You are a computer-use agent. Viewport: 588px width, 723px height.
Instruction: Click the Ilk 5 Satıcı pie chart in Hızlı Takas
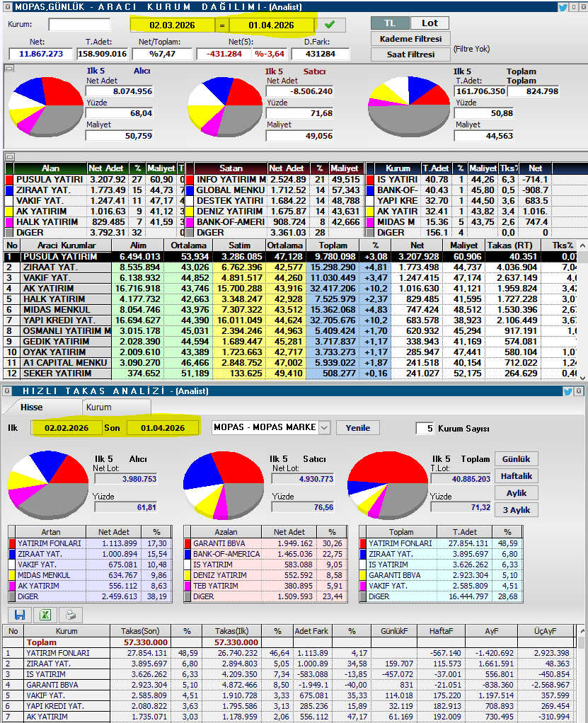pos(224,485)
